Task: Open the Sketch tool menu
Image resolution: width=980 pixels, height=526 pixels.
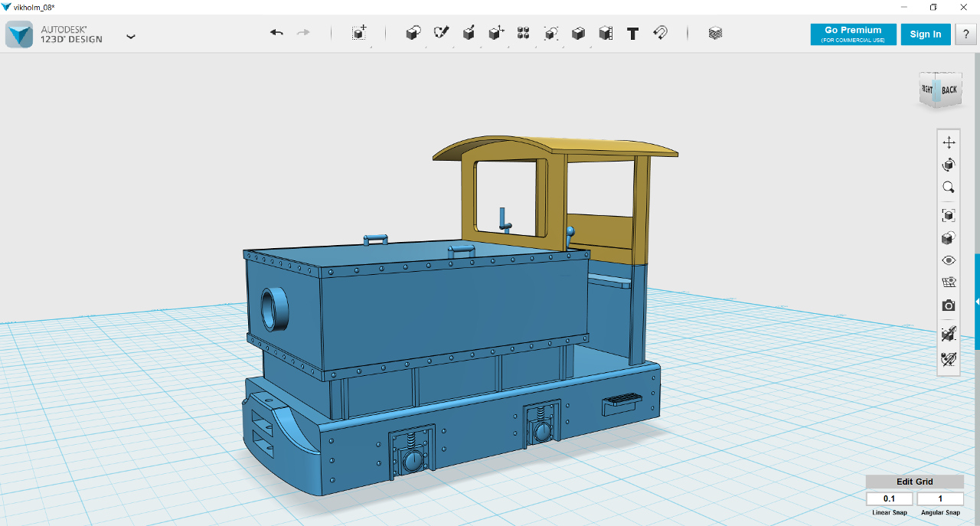Action: click(x=441, y=33)
